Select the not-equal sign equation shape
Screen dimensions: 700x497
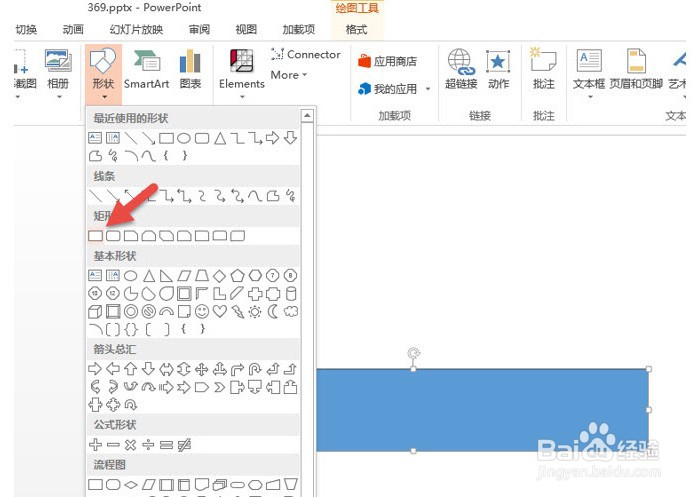pyautogui.click(x=184, y=444)
